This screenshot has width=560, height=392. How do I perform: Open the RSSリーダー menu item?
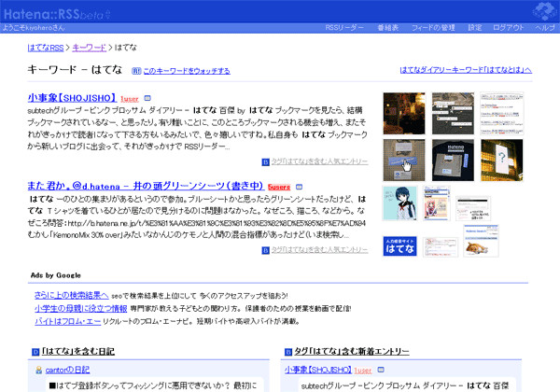pos(344,28)
